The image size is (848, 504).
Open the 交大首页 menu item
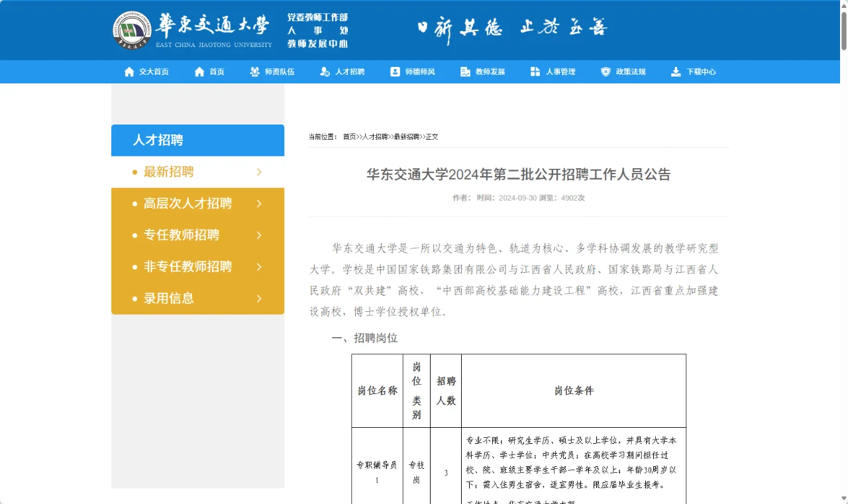(x=154, y=72)
